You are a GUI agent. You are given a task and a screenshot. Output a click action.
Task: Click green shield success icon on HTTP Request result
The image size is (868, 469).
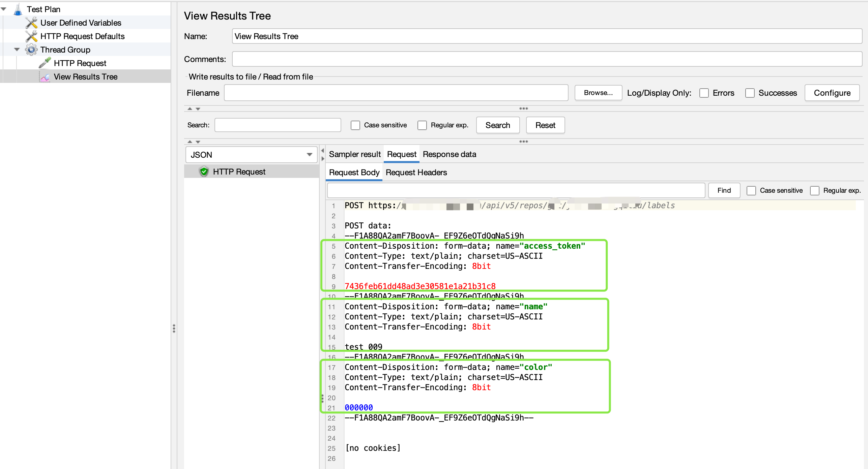click(x=204, y=172)
